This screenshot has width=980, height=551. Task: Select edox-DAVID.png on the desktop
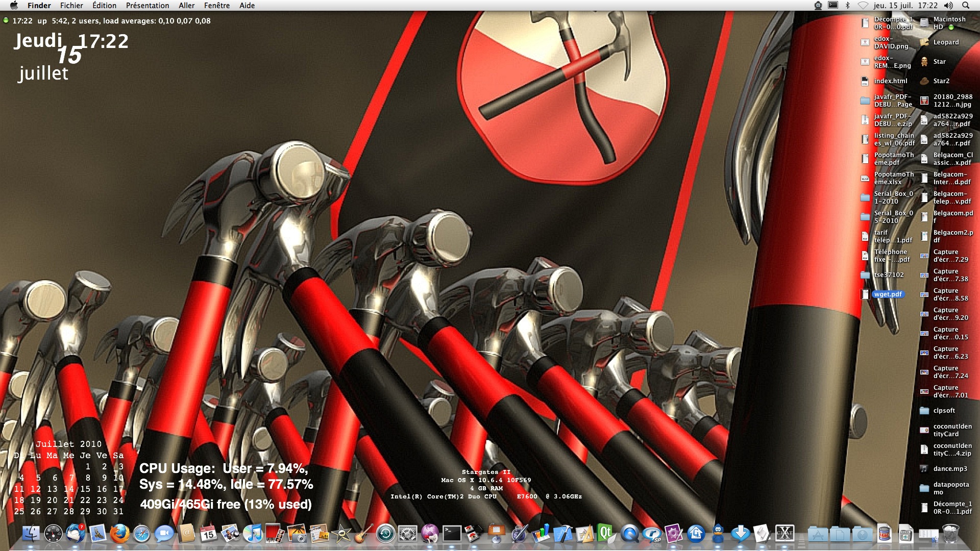(x=885, y=42)
